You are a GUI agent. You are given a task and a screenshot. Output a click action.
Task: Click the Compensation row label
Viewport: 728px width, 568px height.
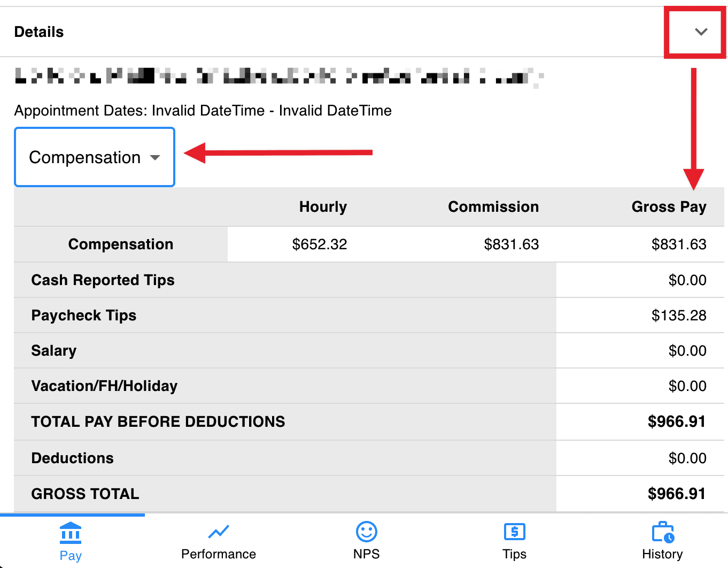pos(121,244)
